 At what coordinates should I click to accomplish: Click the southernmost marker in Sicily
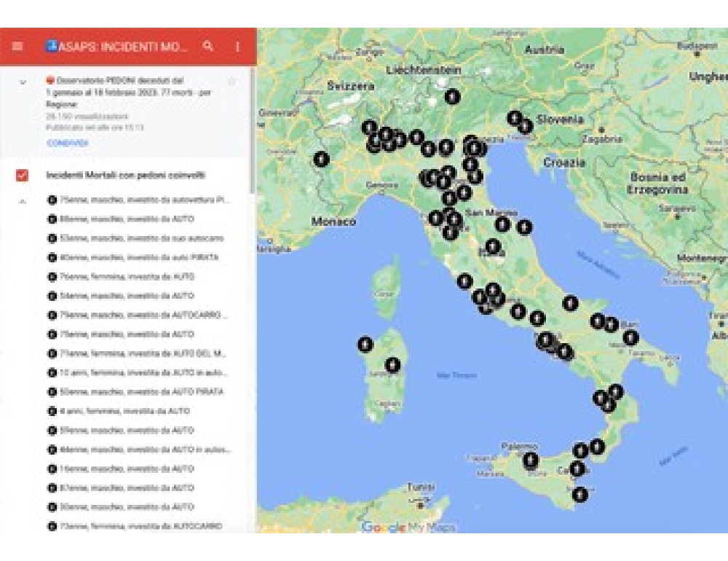tap(580, 495)
